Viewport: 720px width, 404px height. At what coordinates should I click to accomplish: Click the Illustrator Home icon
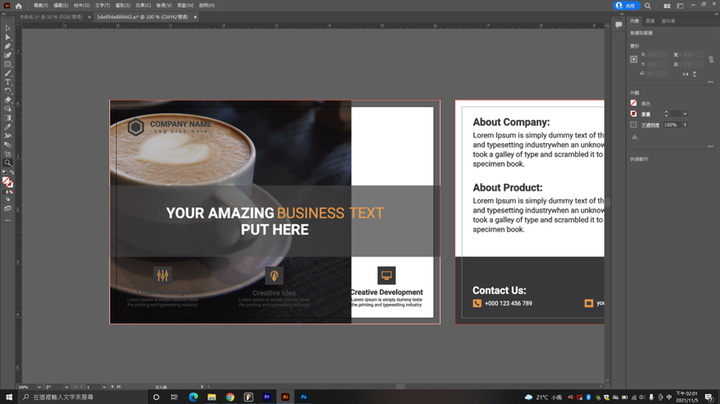point(18,6)
